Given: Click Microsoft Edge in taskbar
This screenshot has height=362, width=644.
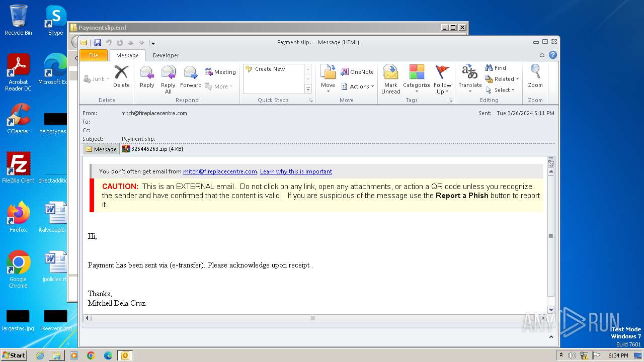Looking at the screenshot, I should (x=108, y=355).
